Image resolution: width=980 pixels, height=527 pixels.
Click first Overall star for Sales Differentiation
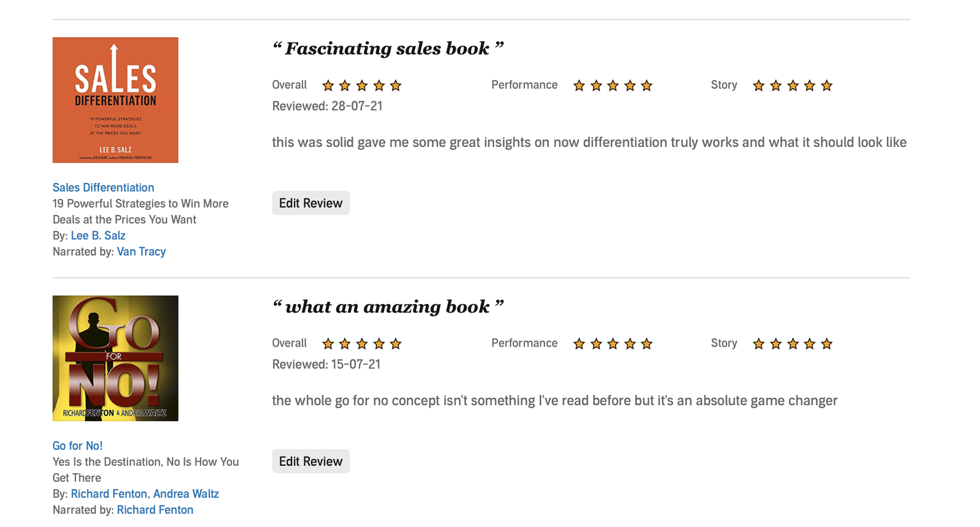[328, 86]
